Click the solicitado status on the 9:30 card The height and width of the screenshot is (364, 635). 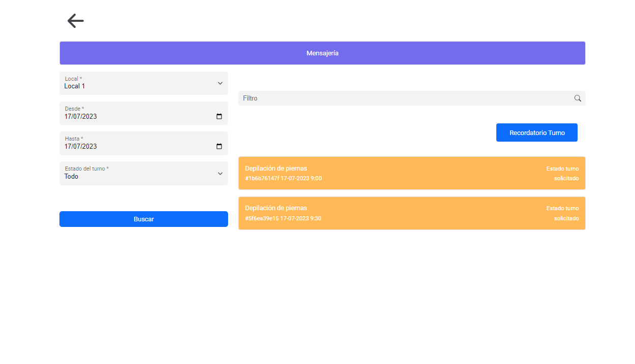click(x=566, y=218)
